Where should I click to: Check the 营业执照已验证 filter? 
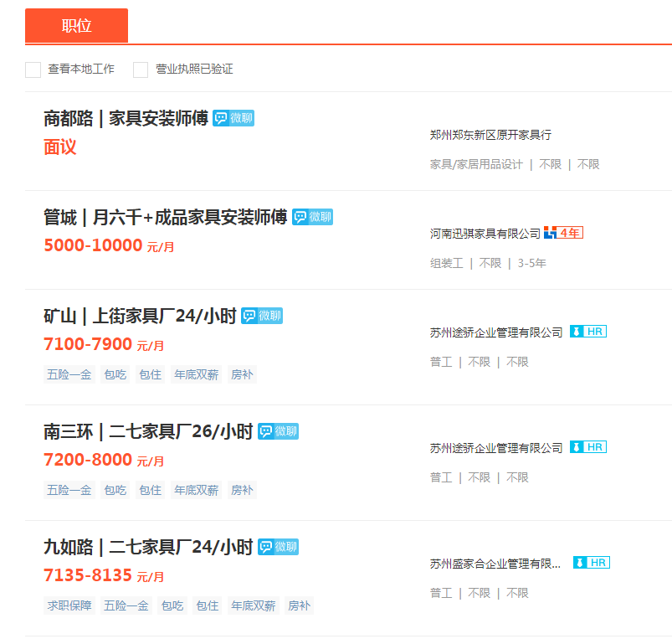(141, 70)
